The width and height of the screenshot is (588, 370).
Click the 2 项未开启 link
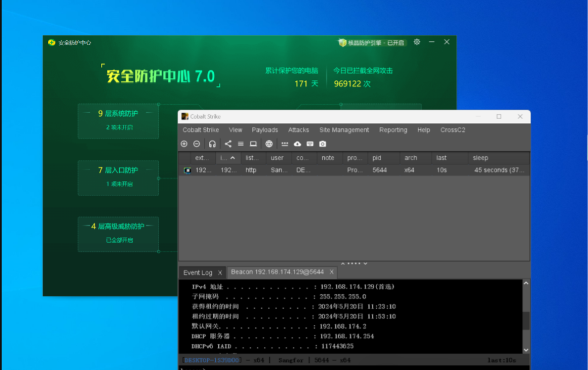[x=119, y=127]
